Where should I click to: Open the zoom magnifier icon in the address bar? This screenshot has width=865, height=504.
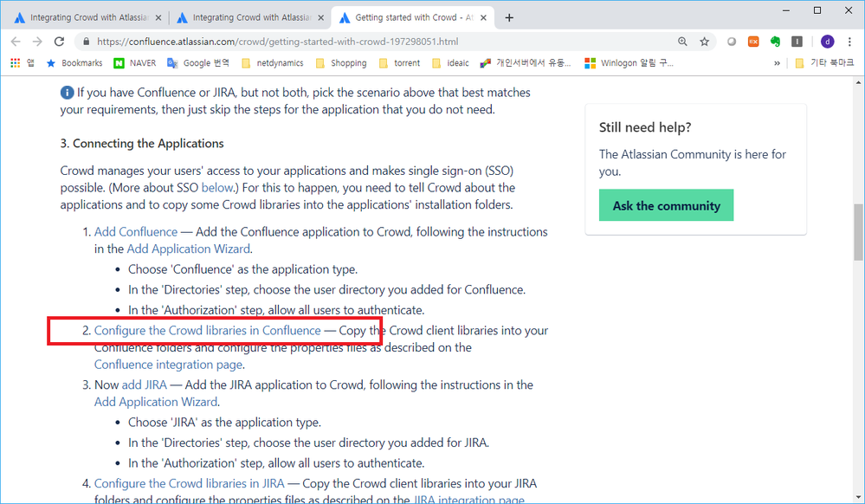click(x=682, y=42)
